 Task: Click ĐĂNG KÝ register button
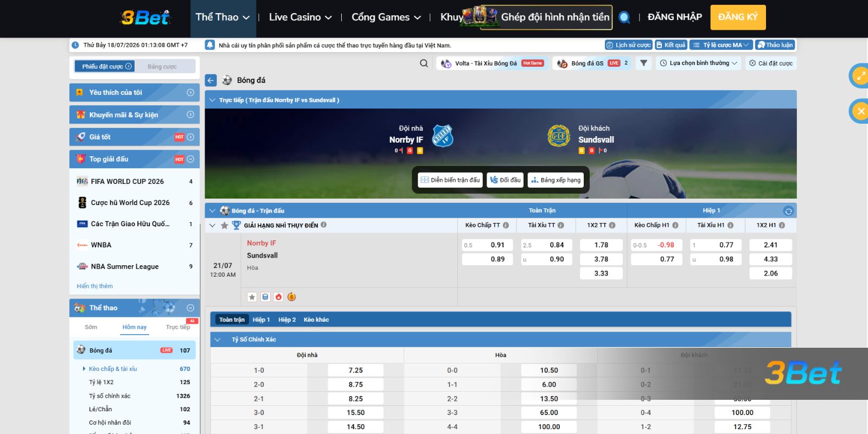(x=738, y=17)
